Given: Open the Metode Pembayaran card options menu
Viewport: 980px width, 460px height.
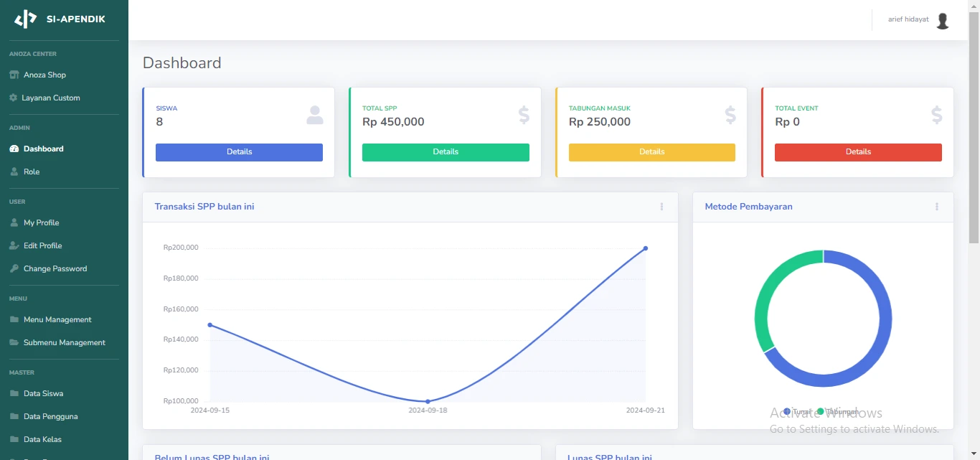Looking at the screenshot, I should [936, 207].
